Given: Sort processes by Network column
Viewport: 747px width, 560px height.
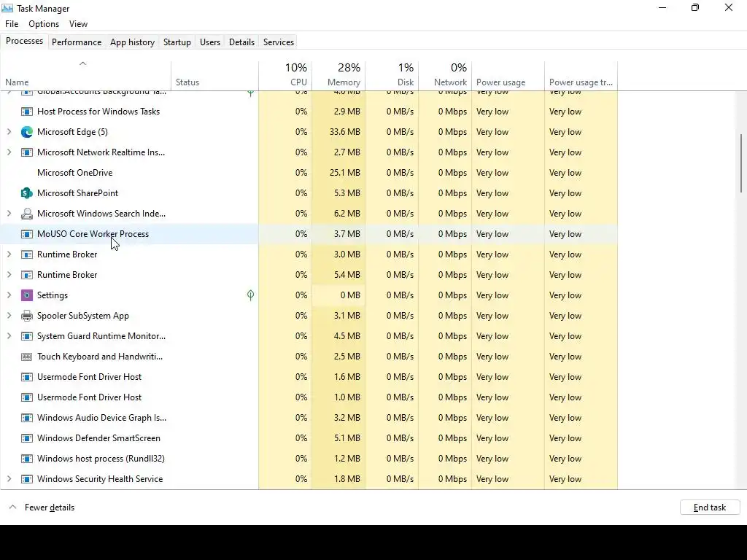Looking at the screenshot, I should tap(446, 75).
